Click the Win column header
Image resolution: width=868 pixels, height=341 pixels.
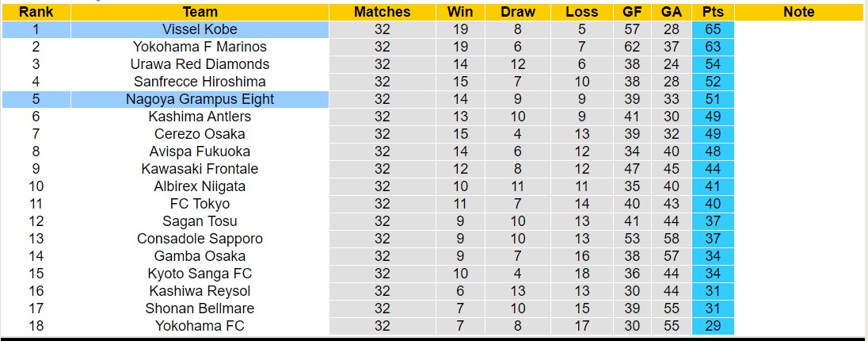click(460, 12)
